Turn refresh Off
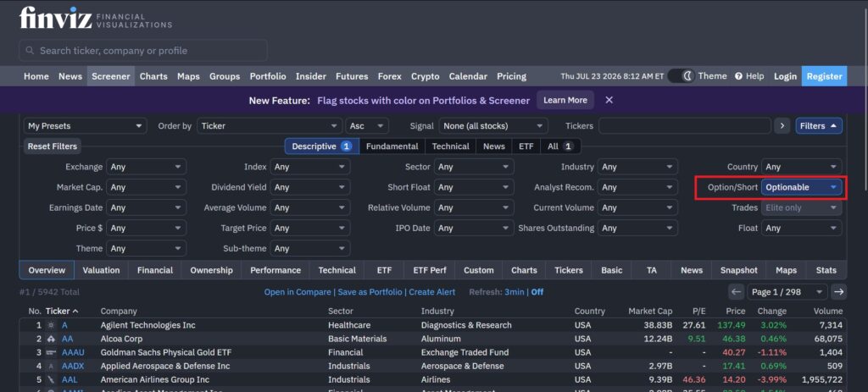The width and height of the screenshot is (868, 392). 537,292
